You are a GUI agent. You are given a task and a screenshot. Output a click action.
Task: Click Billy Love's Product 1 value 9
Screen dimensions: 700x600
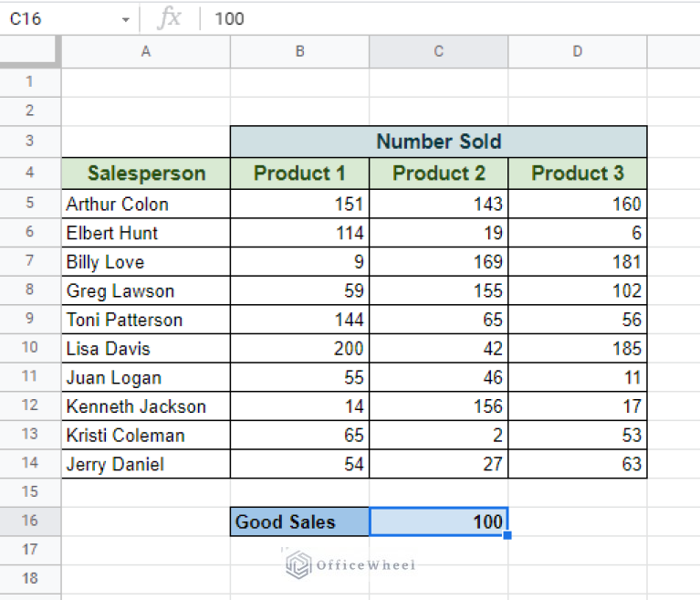coord(300,261)
